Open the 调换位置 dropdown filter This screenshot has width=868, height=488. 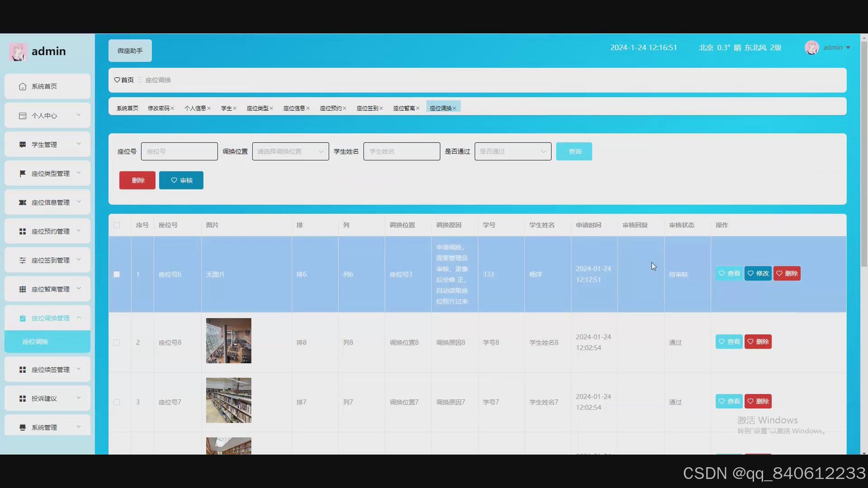click(290, 151)
